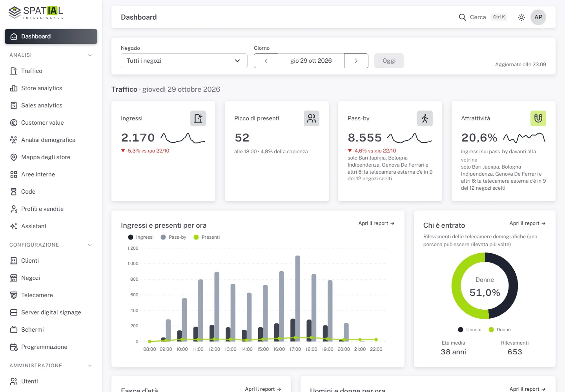Toggle Pass-by series in chart legend

[173, 237]
